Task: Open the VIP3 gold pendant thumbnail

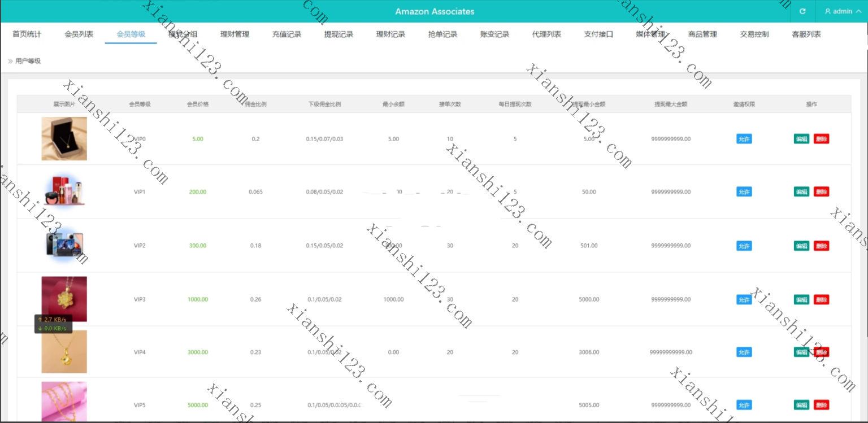Action: [64, 299]
